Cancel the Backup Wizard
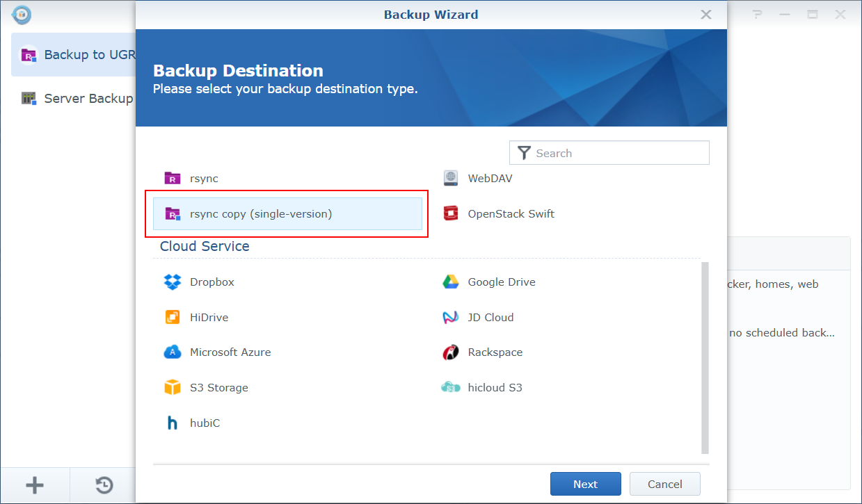The image size is (862, 504). point(665,485)
